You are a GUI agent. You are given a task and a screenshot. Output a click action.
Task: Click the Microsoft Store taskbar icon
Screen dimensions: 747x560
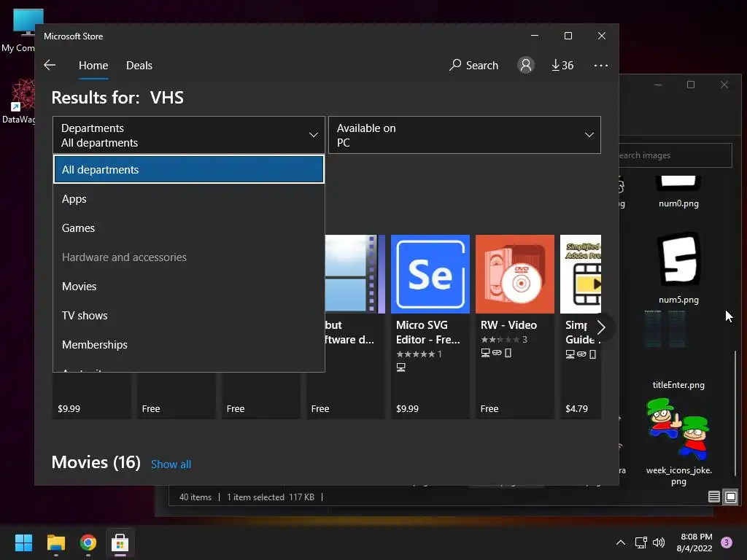pos(120,542)
